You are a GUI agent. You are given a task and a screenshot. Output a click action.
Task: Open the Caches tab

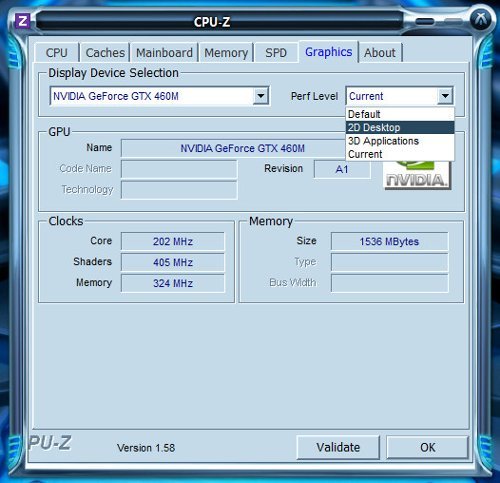point(105,53)
